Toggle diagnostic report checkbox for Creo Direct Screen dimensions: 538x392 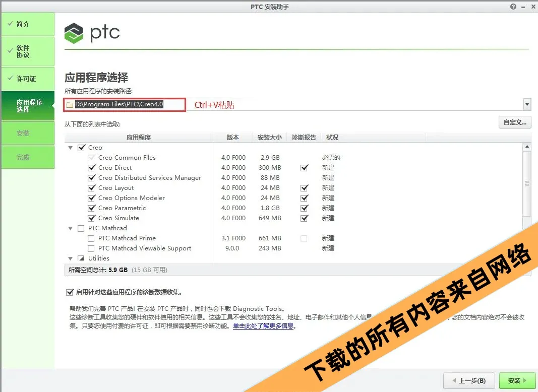[304, 168]
